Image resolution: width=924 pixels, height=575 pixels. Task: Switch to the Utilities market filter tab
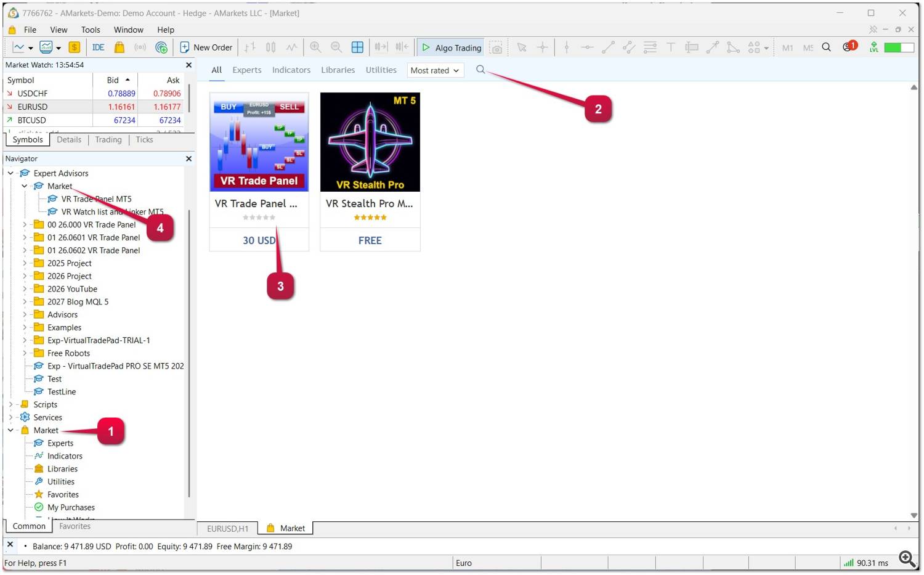(x=381, y=70)
